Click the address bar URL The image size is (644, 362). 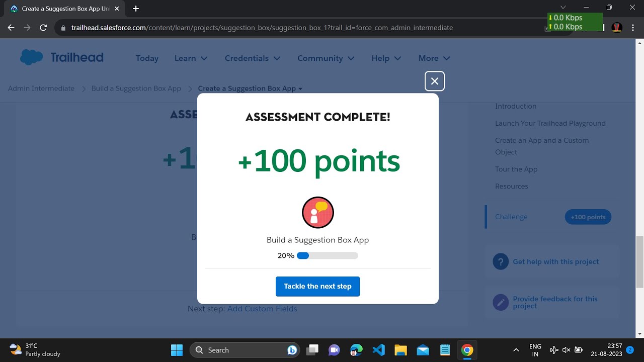[262, 28]
